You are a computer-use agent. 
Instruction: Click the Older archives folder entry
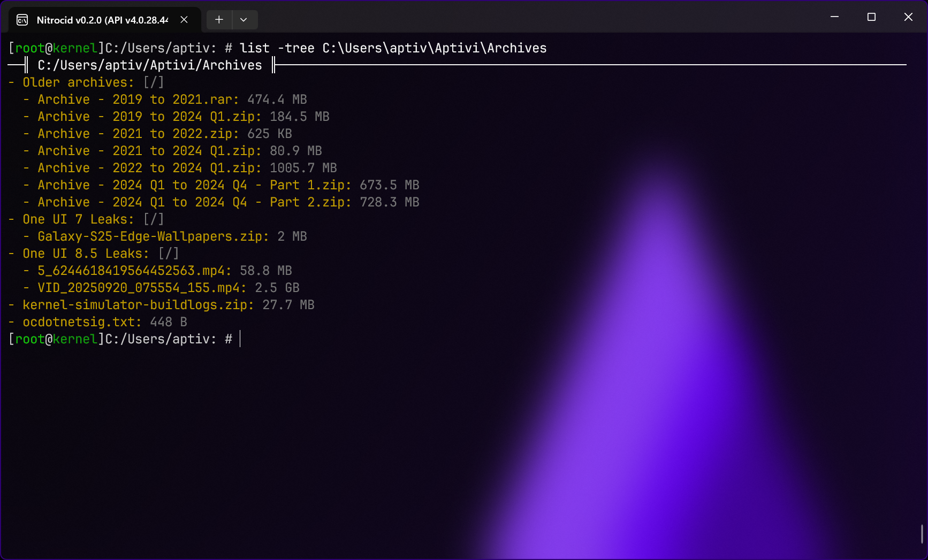tap(78, 82)
